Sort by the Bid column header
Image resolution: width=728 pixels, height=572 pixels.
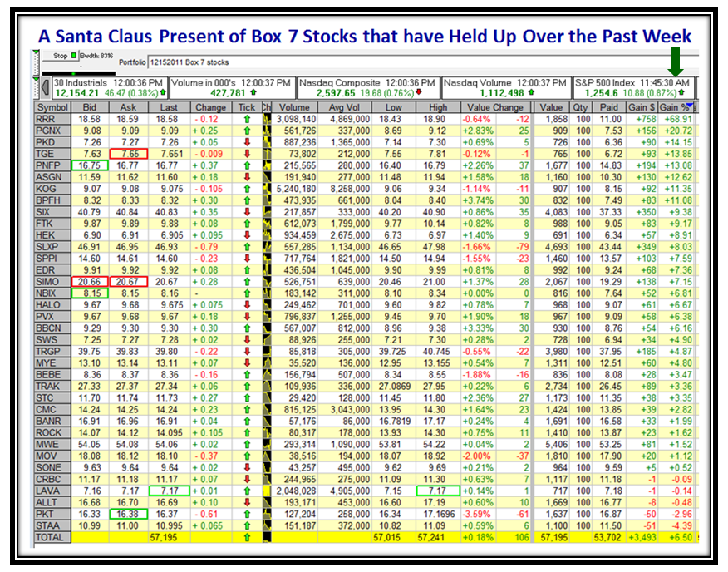pyautogui.click(x=90, y=107)
